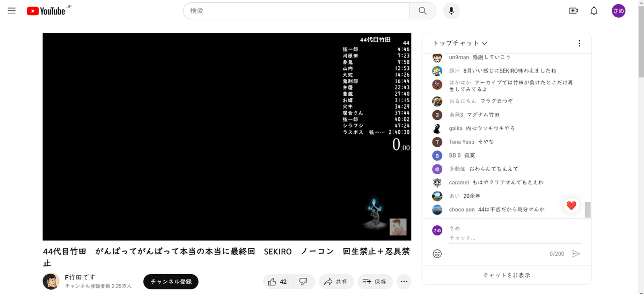Click chat message フラグ立つぞ
The height and width of the screenshot is (294, 644).
pyautogui.click(x=496, y=101)
